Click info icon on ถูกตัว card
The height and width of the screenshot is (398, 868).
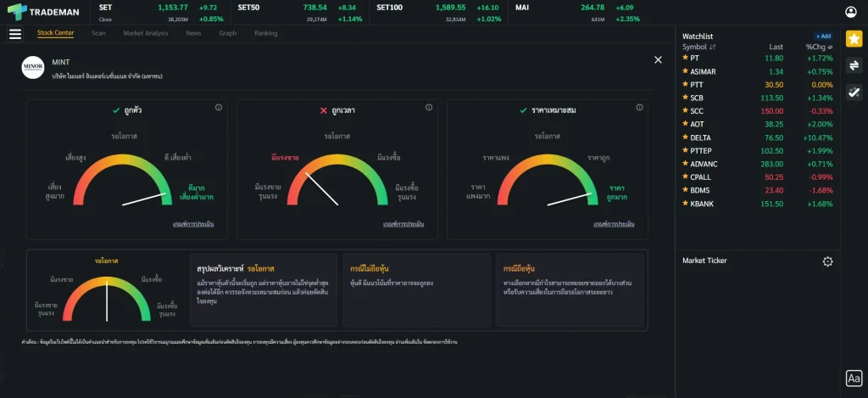(219, 108)
